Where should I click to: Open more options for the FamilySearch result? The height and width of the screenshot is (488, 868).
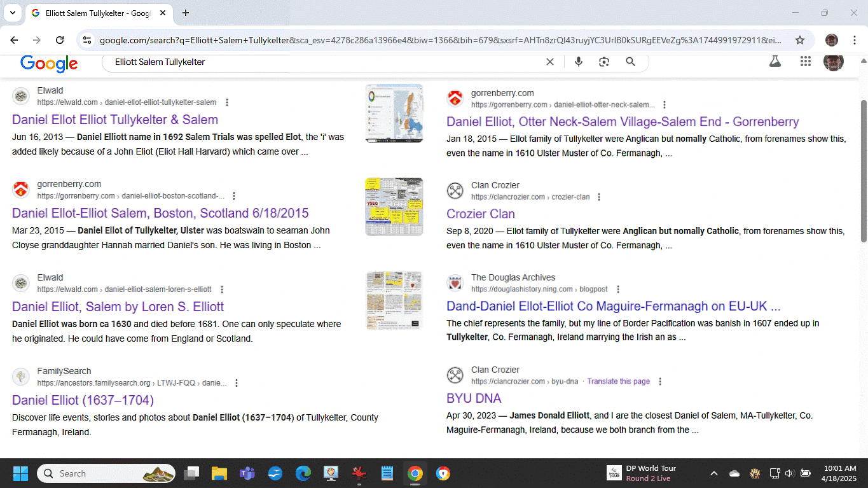point(237,383)
